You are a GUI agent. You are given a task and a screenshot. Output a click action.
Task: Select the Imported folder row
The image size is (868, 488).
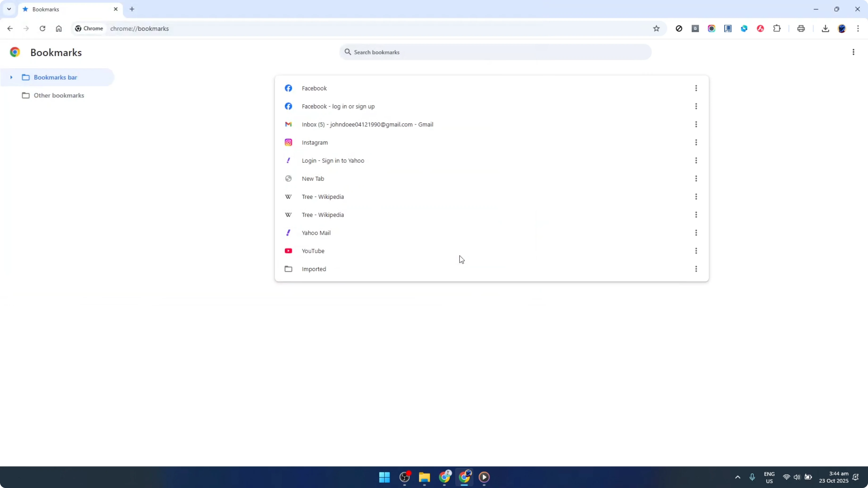(492, 269)
